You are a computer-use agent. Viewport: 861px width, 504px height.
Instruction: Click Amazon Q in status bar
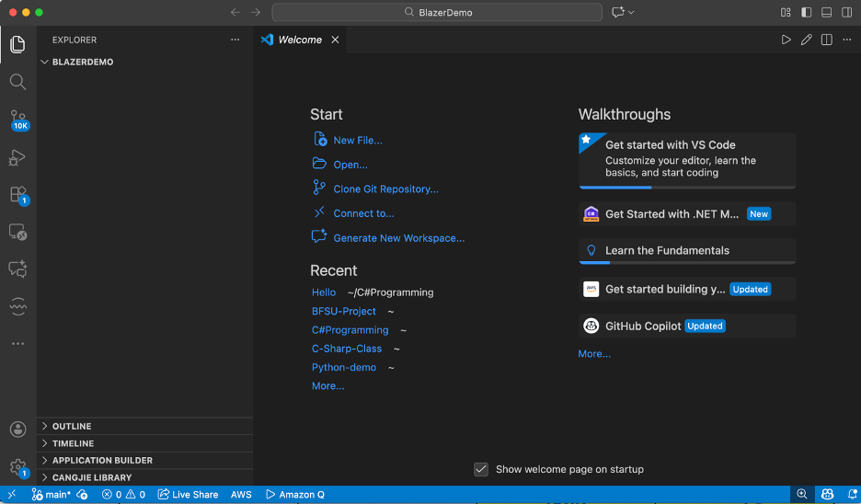(x=295, y=494)
